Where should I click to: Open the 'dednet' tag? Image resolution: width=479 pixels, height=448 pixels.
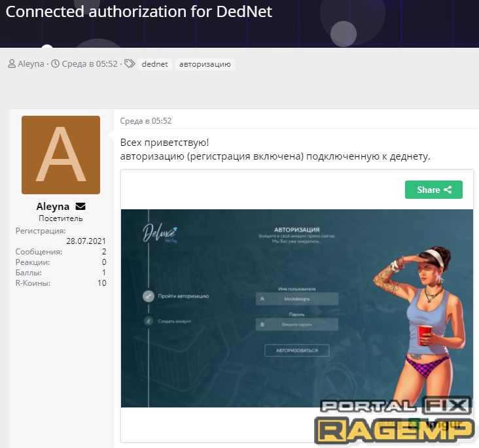point(155,64)
